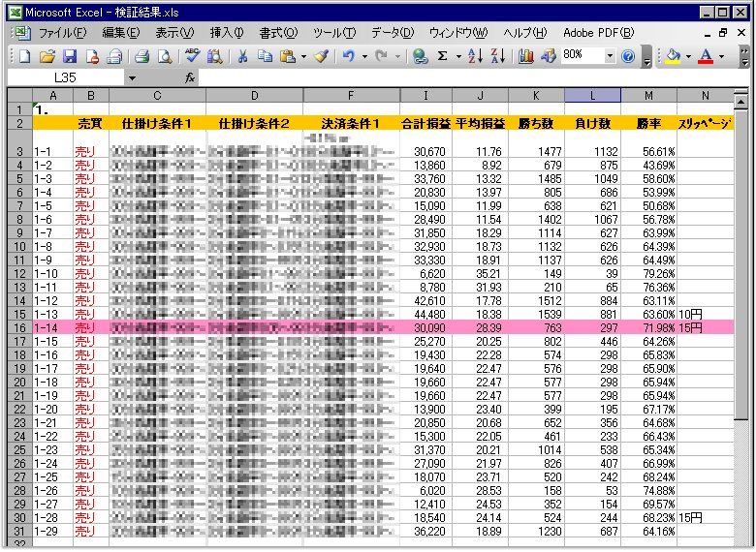756x552 pixels.
Task: Select the column L header
Action: [592, 95]
